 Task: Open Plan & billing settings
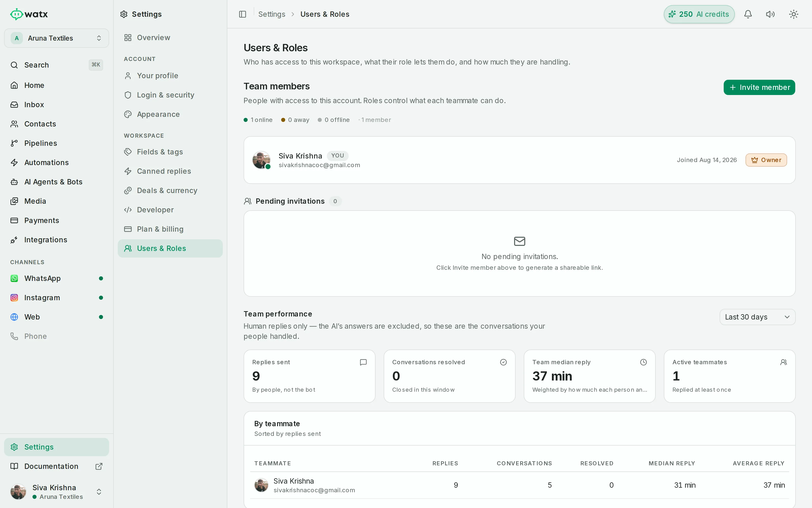pyautogui.click(x=170, y=229)
